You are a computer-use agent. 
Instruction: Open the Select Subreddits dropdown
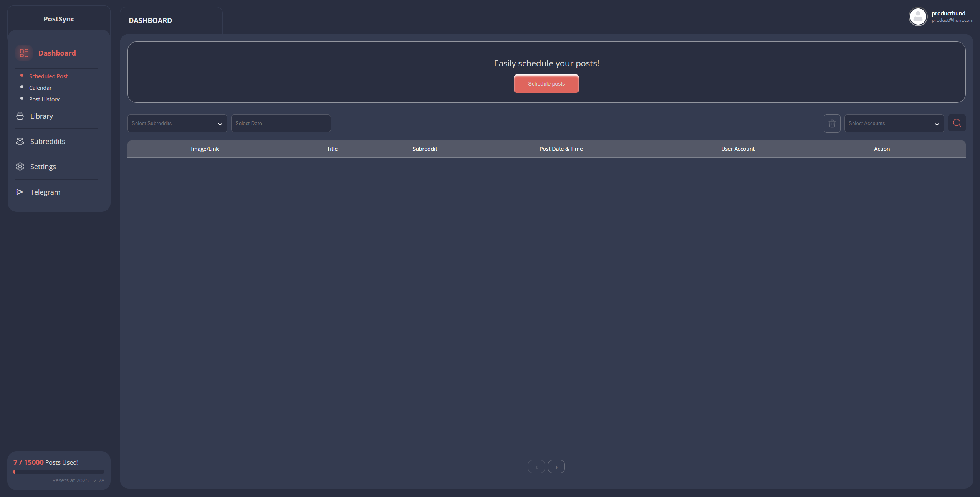click(x=177, y=124)
